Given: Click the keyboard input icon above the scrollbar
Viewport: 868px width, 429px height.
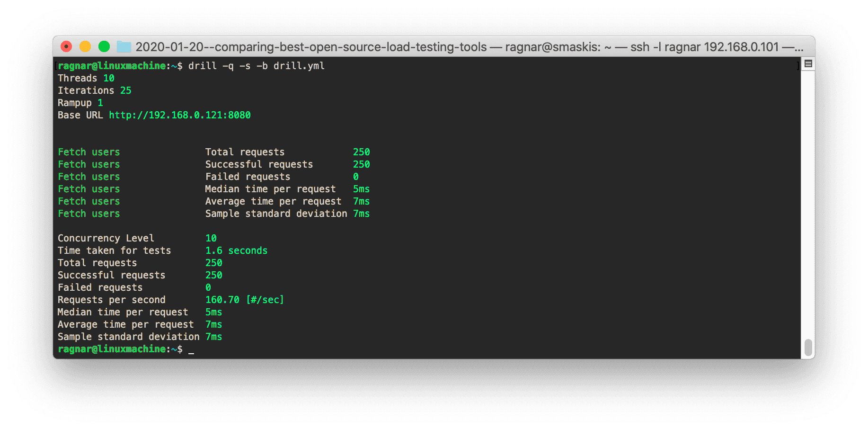Looking at the screenshot, I should (x=807, y=63).
